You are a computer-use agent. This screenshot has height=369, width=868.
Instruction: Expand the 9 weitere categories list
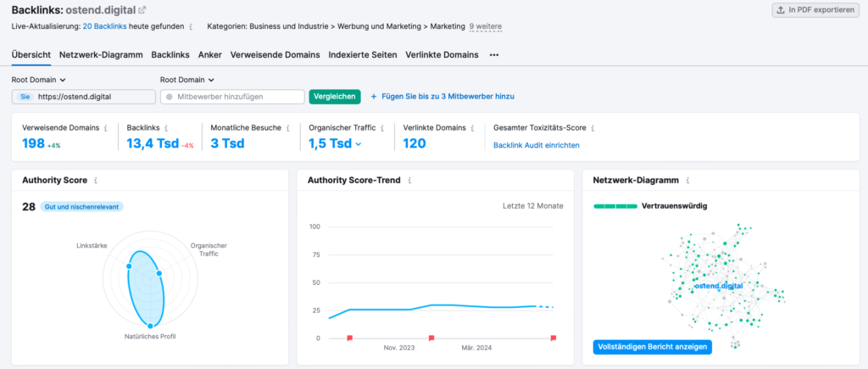tap(485, 26)
